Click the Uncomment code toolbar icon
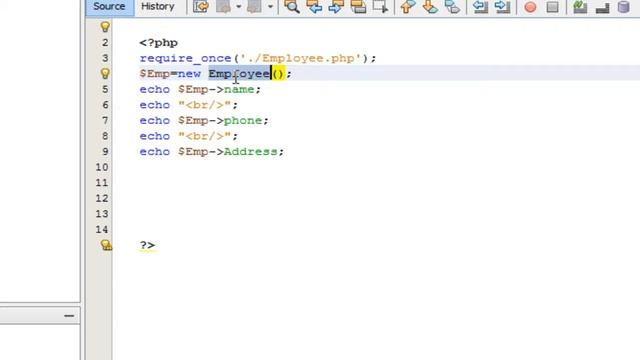 [x=602, y=7]
